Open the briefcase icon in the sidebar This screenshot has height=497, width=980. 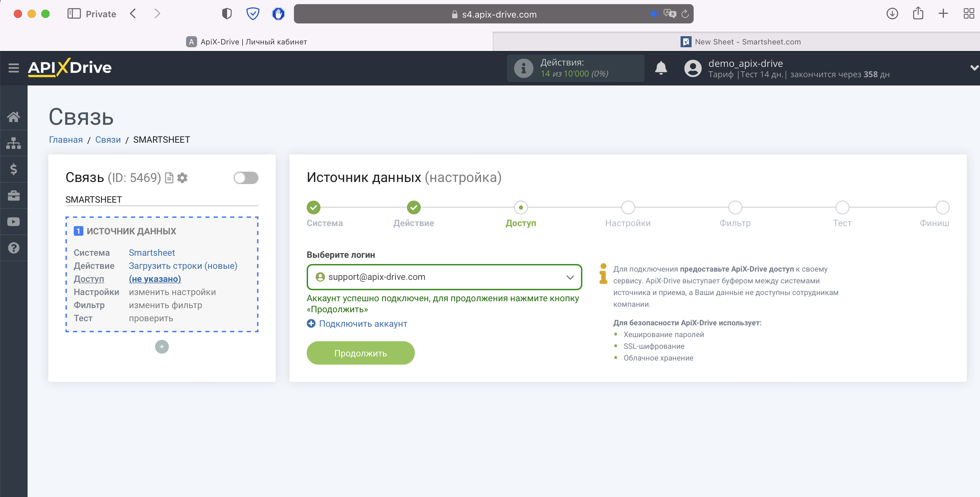[x=14, y=196]
